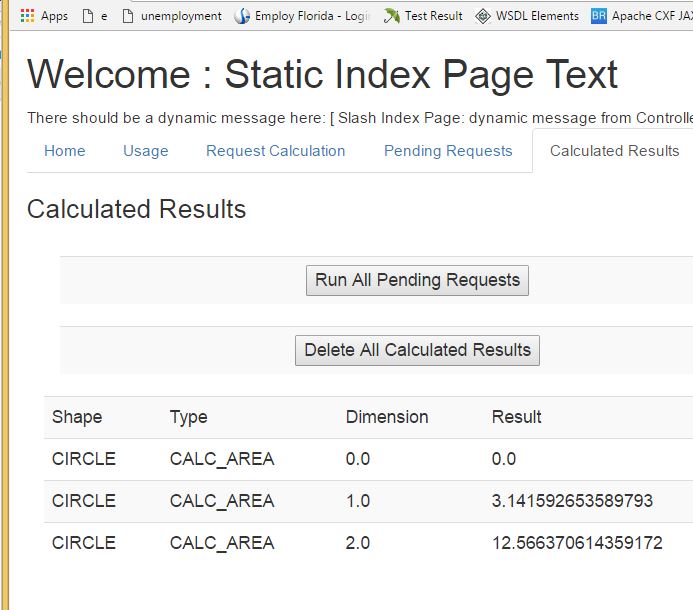
Task: Open the WSDL Elements bookmark
Action: point(527,16)
